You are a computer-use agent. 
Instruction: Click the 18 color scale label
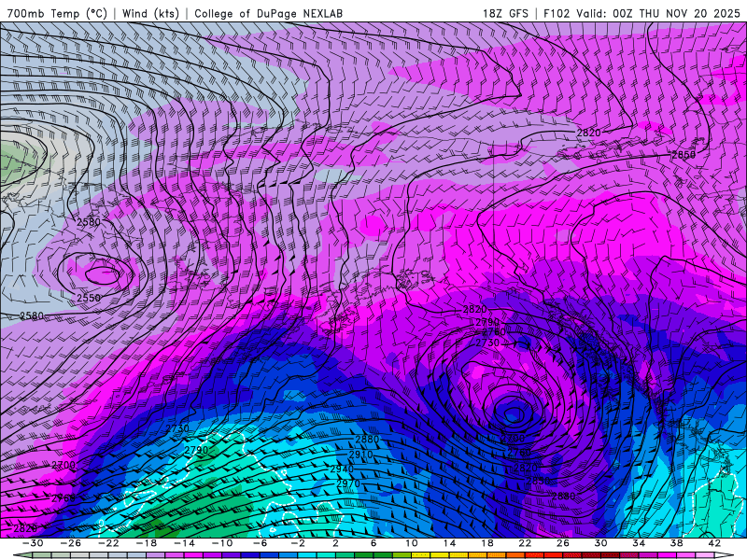point(487,543)
